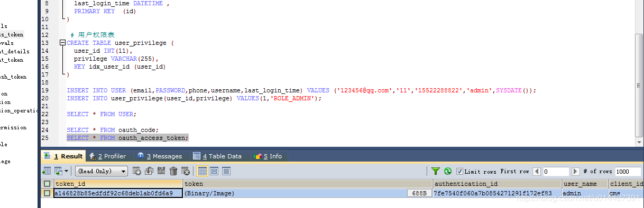
Task: Click the insert new row icon
Action: coord(137,171)
